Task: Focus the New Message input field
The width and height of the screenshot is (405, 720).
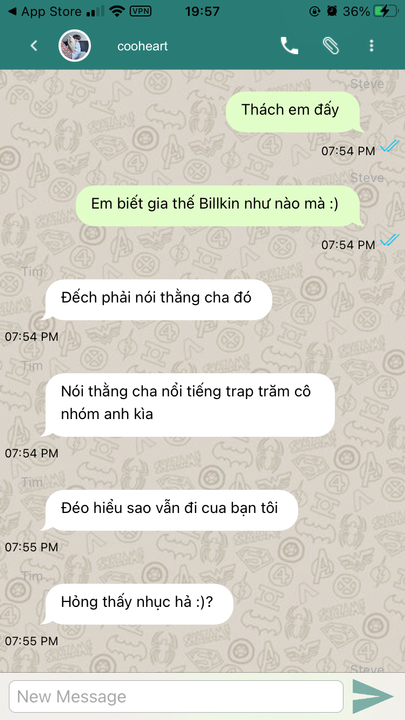Action: click(x=176, y=696)
